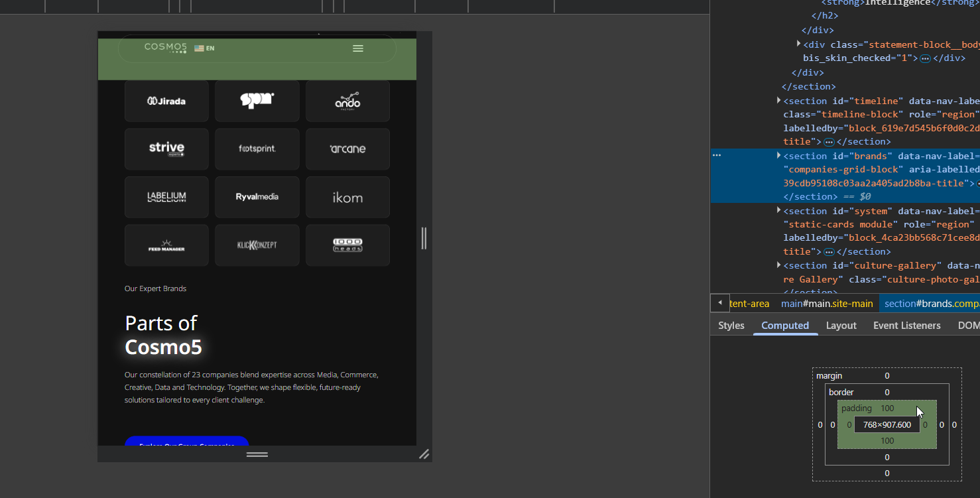This screenshot has width=980, height=498.
Task: Click the "Parts of Cosmo5" heading
Action: (164, 335)
